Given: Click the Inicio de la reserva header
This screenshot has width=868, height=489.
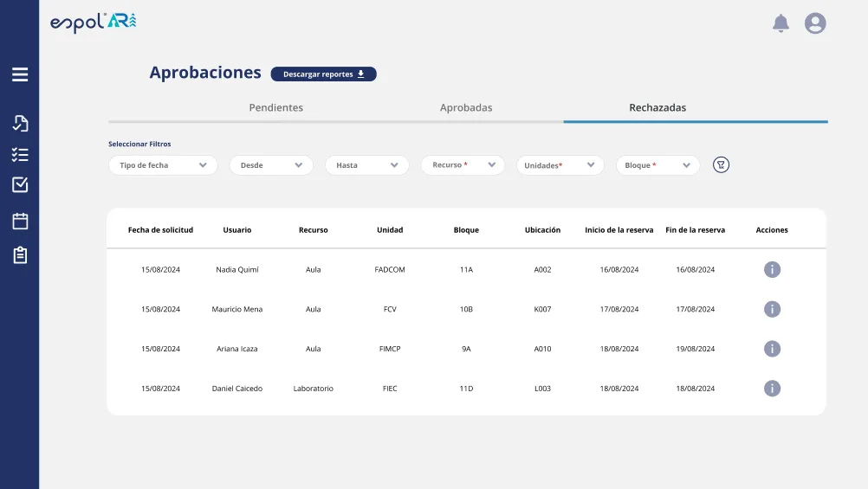Looking at the screenshot, I should click(x=619, y=230).
